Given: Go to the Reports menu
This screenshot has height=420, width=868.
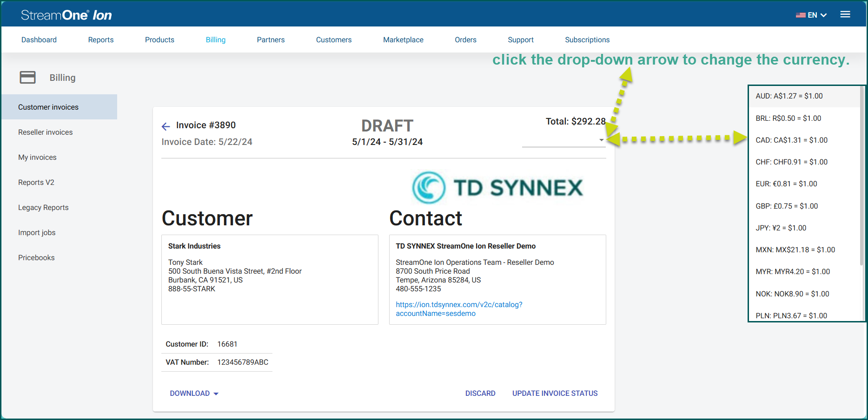Looking at the screenshot, I should click(101, 40).
